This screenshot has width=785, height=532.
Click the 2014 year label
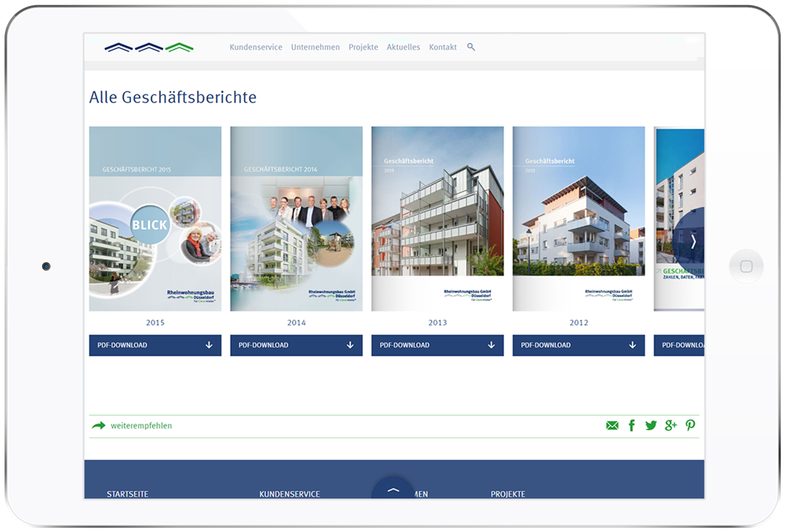click(x=297, y=323)
